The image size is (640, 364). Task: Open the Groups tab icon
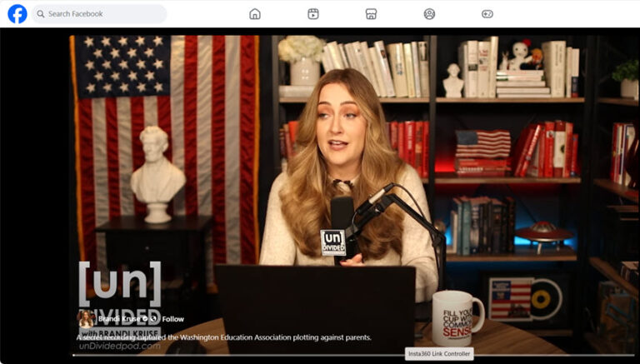click(429, 14)
